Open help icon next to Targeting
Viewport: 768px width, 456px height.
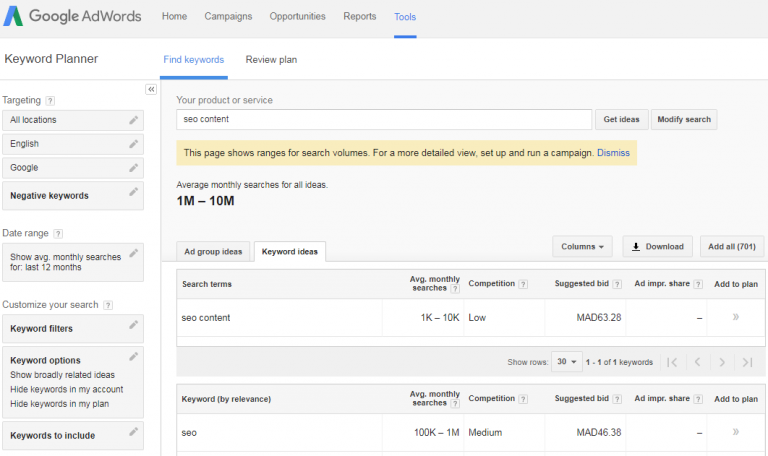[50, 101]
